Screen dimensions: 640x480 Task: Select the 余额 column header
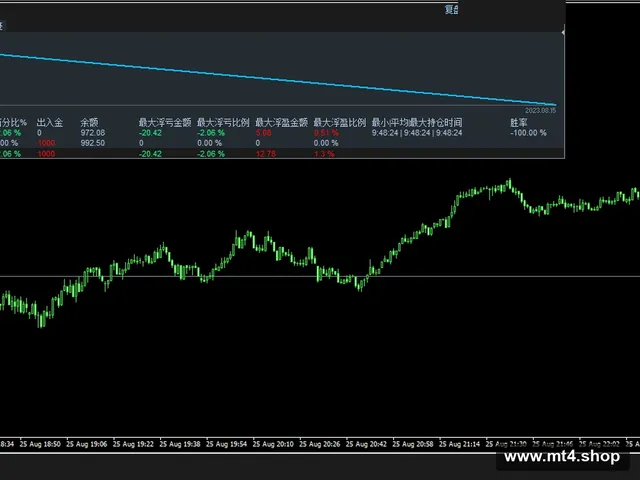tap(89, 122)
